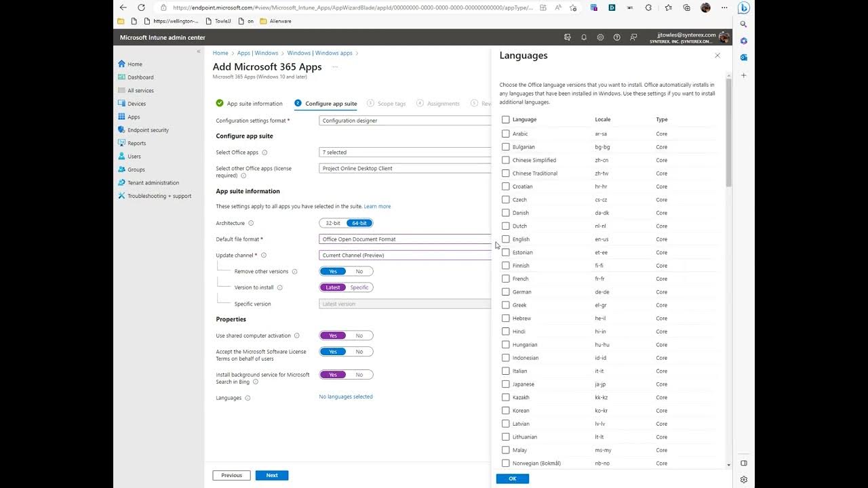Select the Scope tags wizard tab
Viewport: 868px width, 488px height.
click(x=391, y=104)
